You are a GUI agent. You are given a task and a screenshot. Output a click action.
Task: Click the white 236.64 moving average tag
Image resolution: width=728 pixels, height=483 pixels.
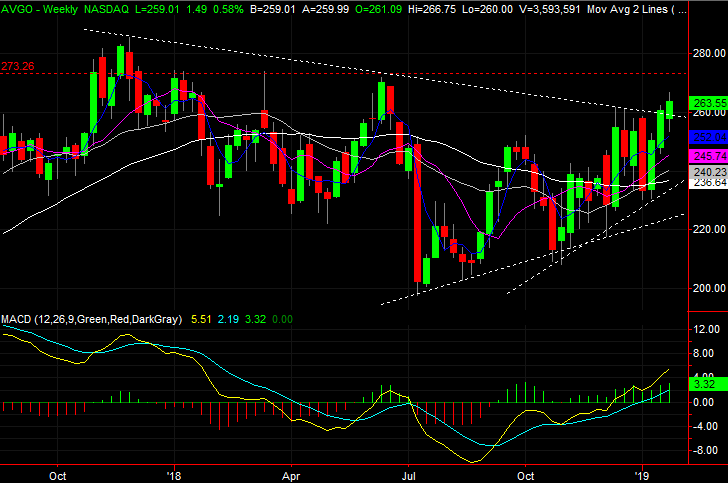(710, 183)
